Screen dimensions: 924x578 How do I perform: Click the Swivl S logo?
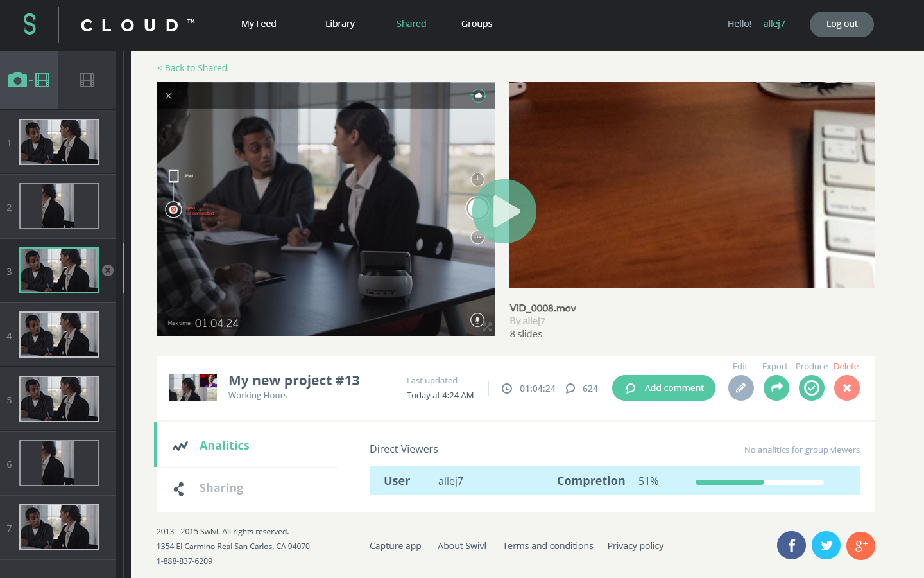tap(30, 24)
